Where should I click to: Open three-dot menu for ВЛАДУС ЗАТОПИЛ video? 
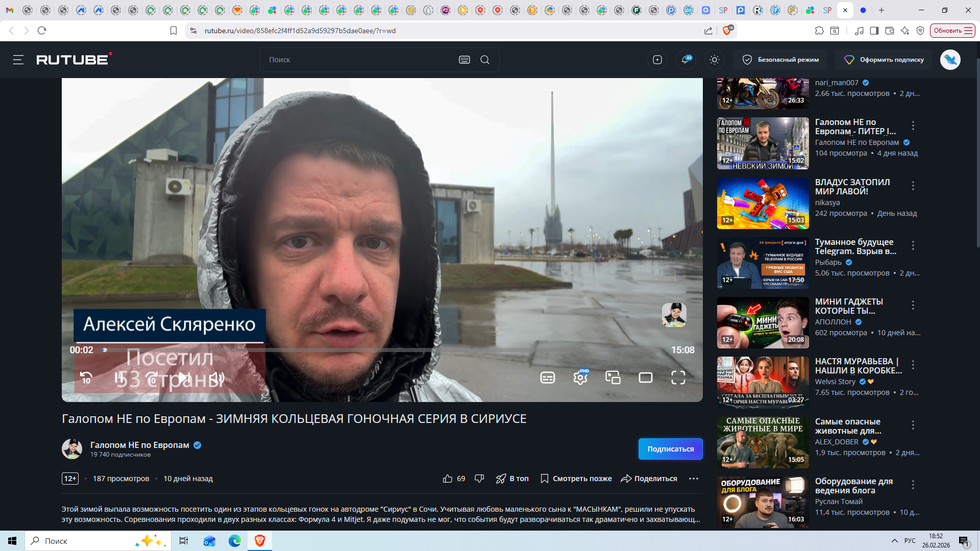coord(913,186)
